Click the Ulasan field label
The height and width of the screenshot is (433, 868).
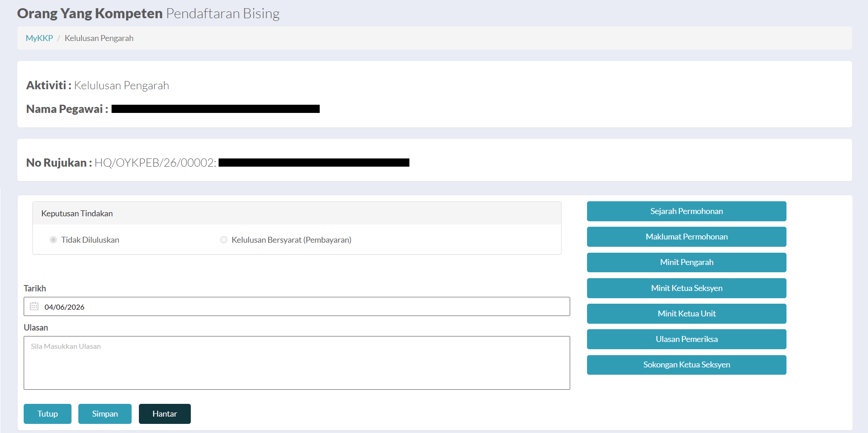36,328
